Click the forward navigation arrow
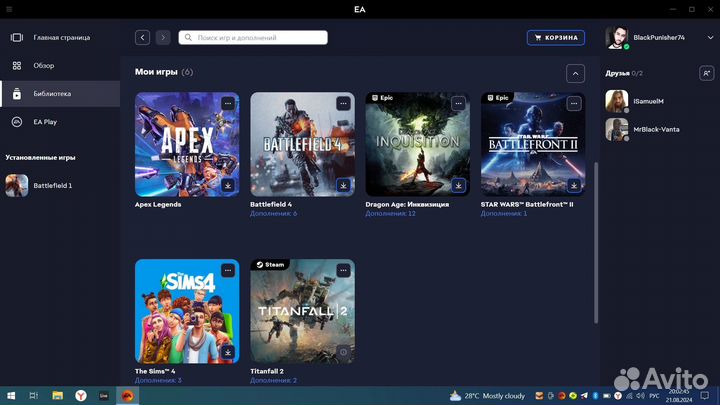The image size is (720, 405). coord(163,38)
